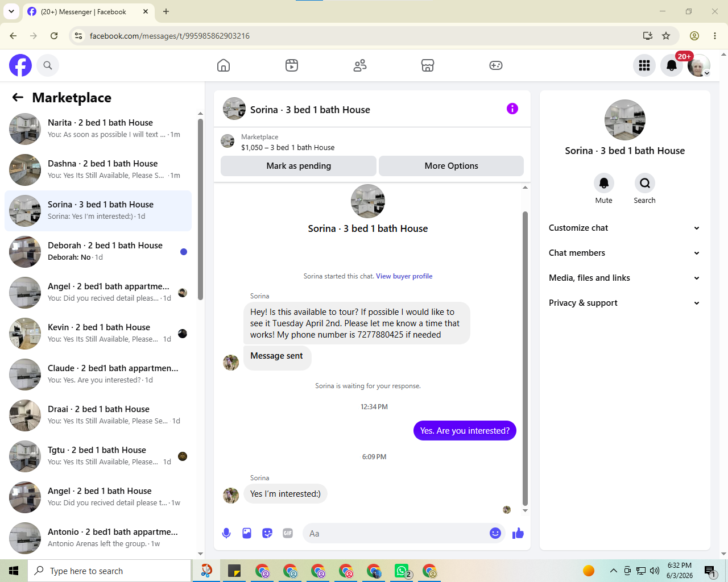This screenshot has width=728, height=582.
Task: Expand the Customize chat section
Action: click(624, 228)
